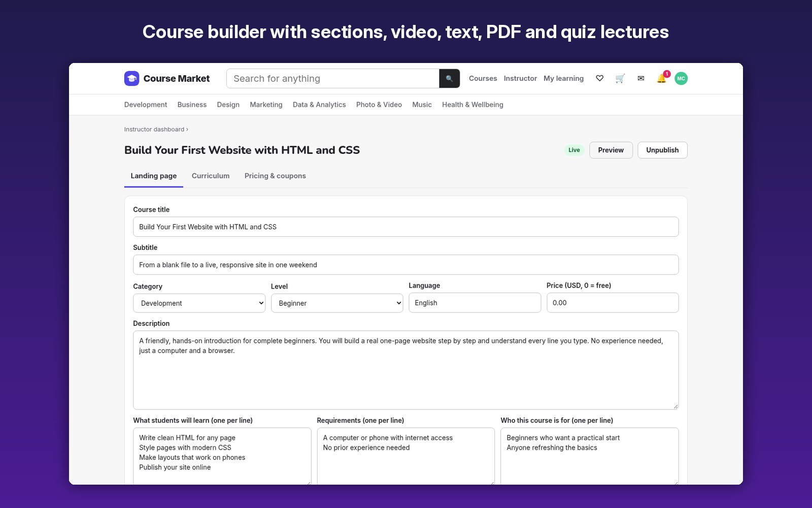Switch to the Curriculum tab

click(211, 176)
